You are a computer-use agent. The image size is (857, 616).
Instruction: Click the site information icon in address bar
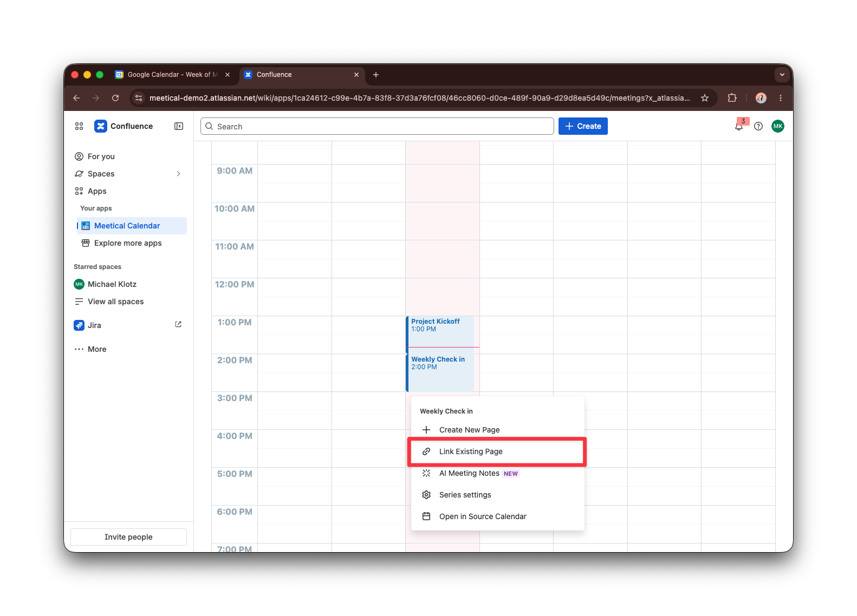point(139,98)
